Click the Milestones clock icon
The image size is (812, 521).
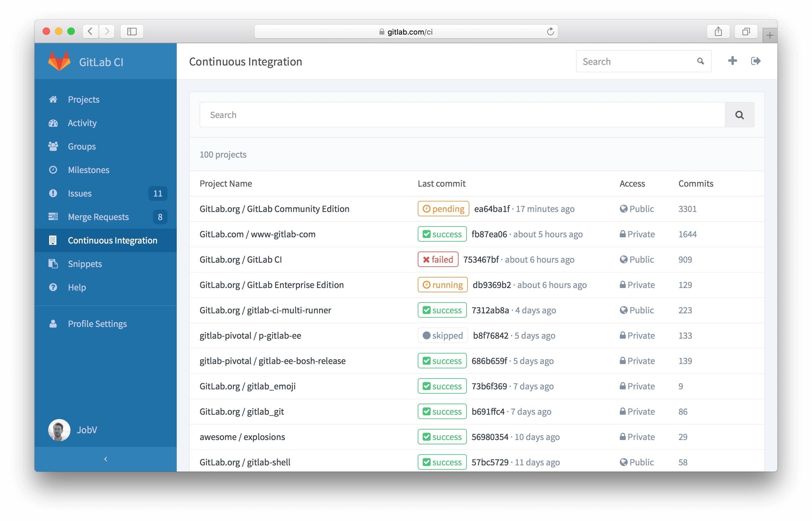53,169
